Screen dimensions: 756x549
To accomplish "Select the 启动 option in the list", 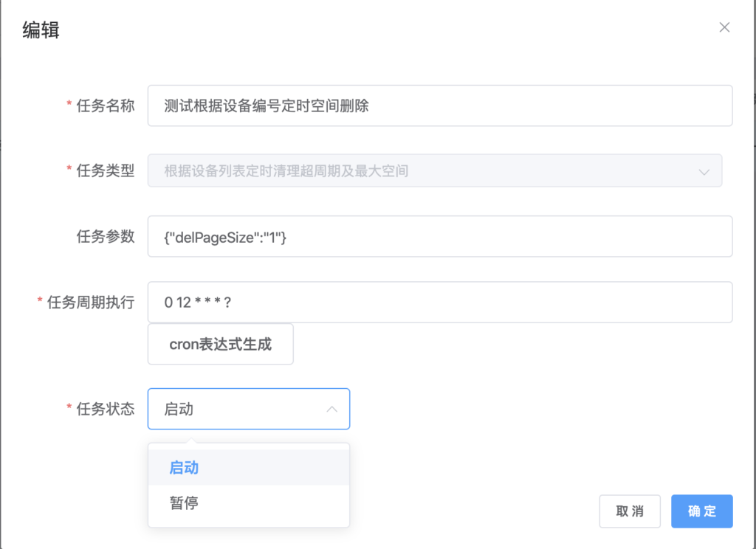I will point(185,468).
